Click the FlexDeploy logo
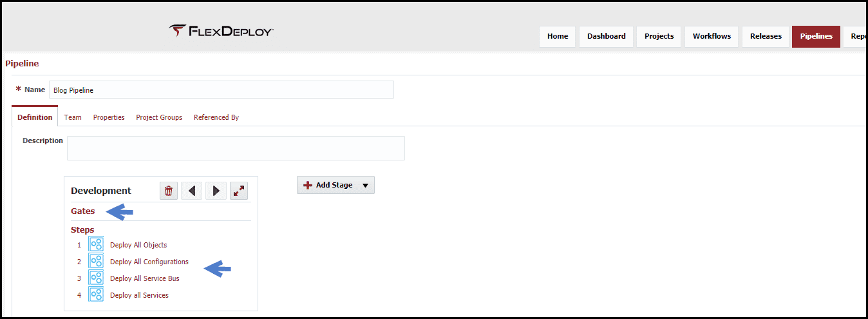The height and width of the screenshot is (319, 868). point(221,31)
